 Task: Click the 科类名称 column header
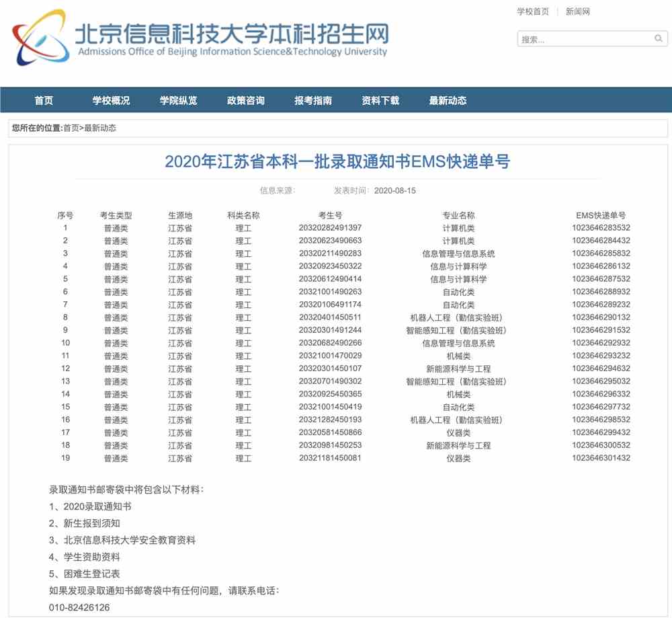tap(243, 215)
